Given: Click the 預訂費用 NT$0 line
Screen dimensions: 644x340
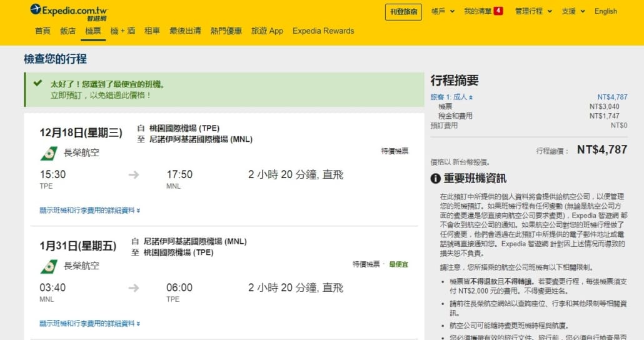Looking at the screenshot, I should click(x=528, y=125).
